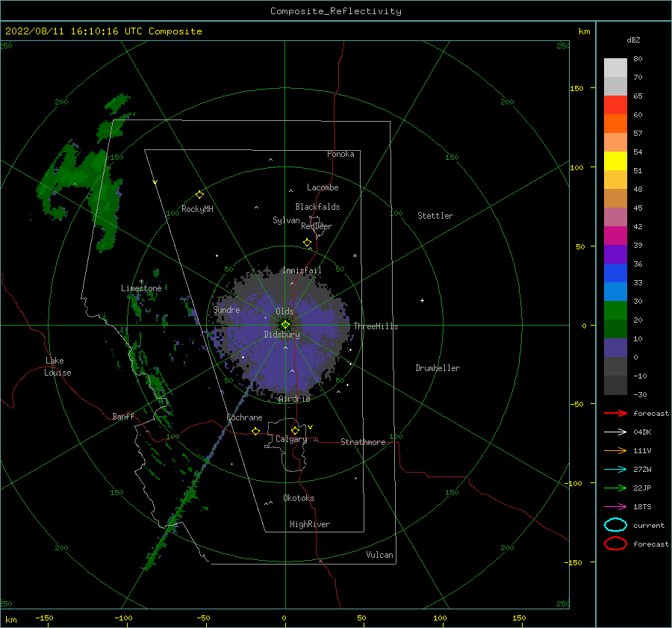This screenshot has height=628, width=672.
Task: Click the Okotoks label
Action: 299,498
